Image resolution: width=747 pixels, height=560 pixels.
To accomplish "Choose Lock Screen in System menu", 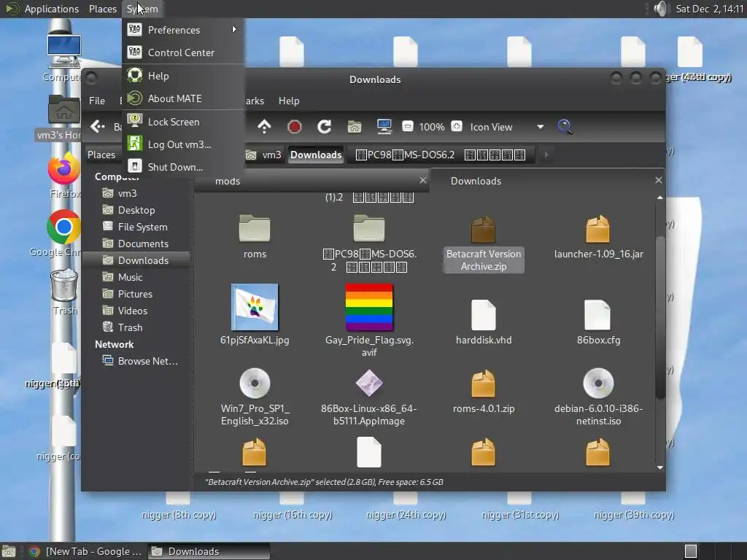I will (x=183, y=122).
